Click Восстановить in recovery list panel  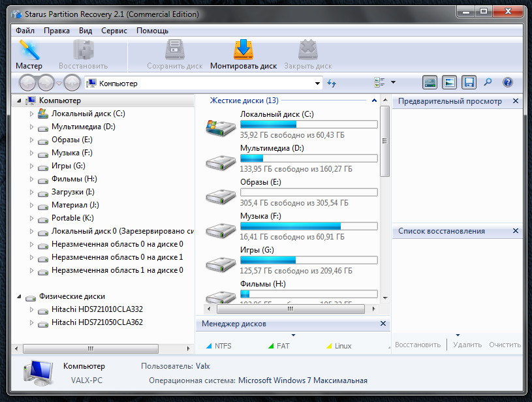(418, 345)
